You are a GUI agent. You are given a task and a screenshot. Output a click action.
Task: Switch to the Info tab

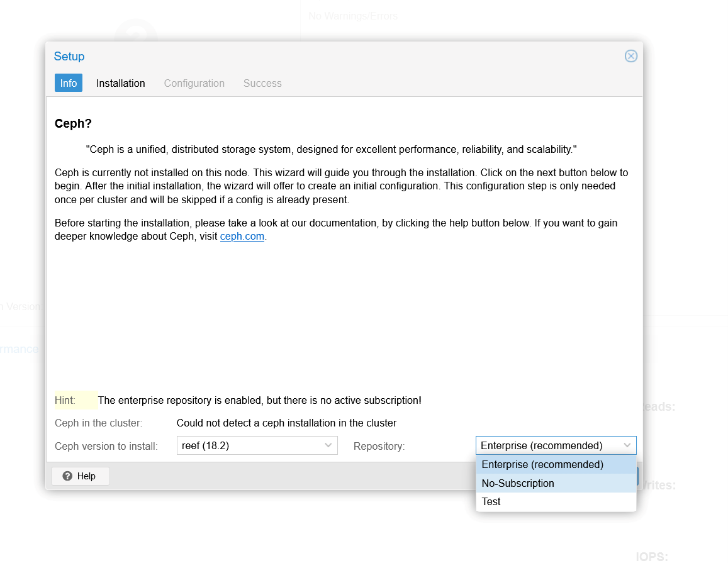tap(69, 83)
